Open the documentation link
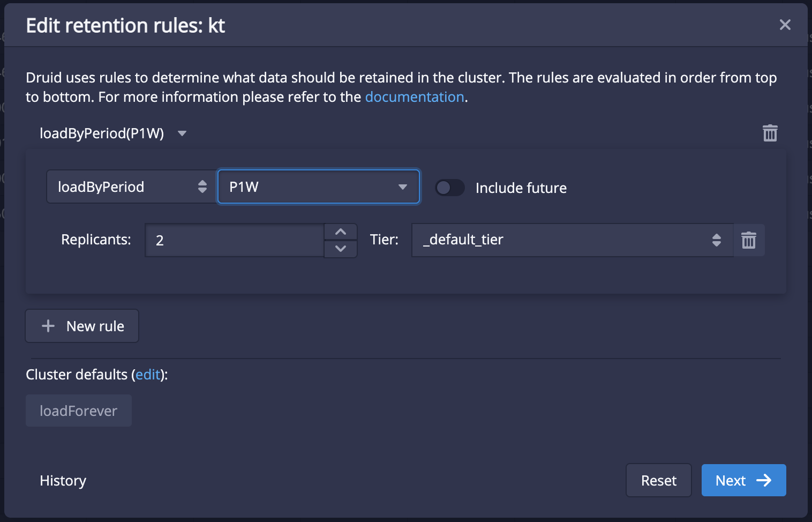Viewport: 812px width, 522px height. (x=415, y=97)
